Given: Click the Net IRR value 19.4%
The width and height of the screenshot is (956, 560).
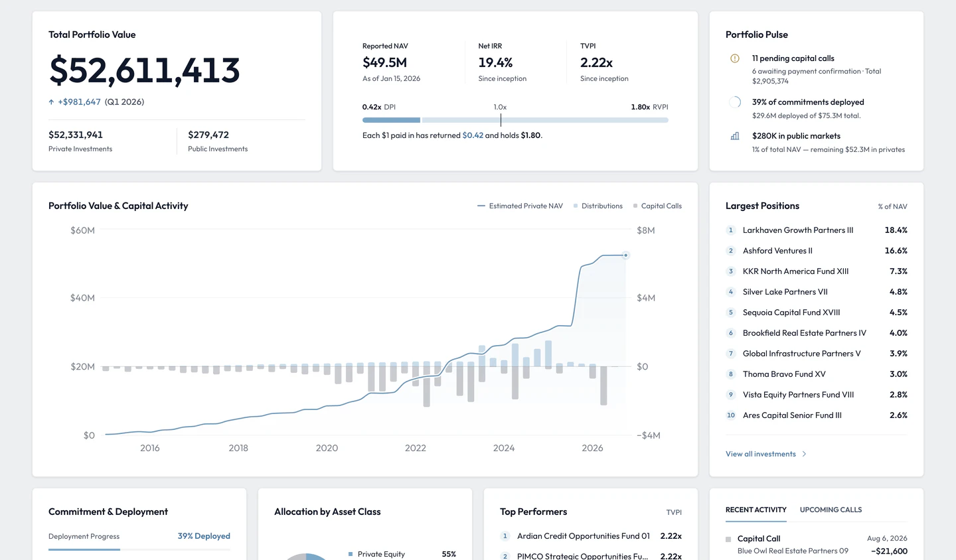Looking at the screenshot, I should click(x=495, y=62).
